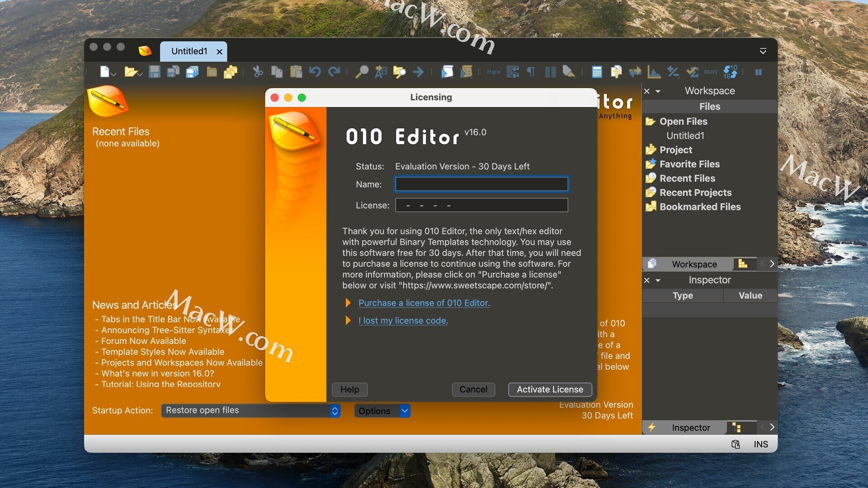
Task: Click the Paste clipboard icon
Action: (296, 72)
